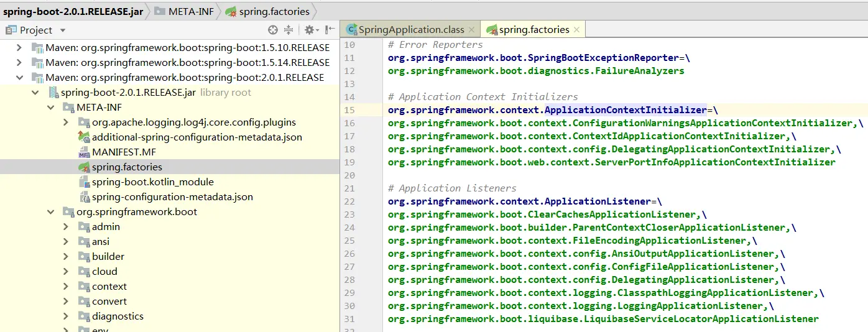The width and height of the screenshot is (868, 332).
Task: Expand the builder package
Action: pos(65,256)
